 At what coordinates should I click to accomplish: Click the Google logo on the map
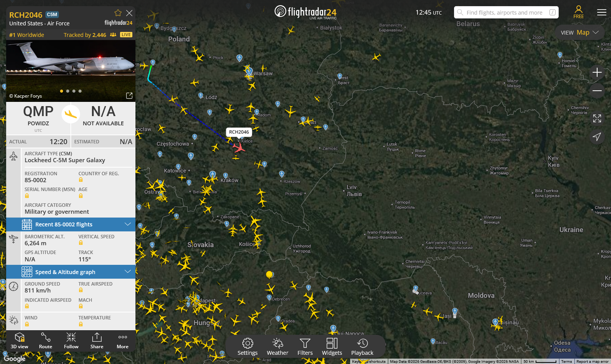15,359
